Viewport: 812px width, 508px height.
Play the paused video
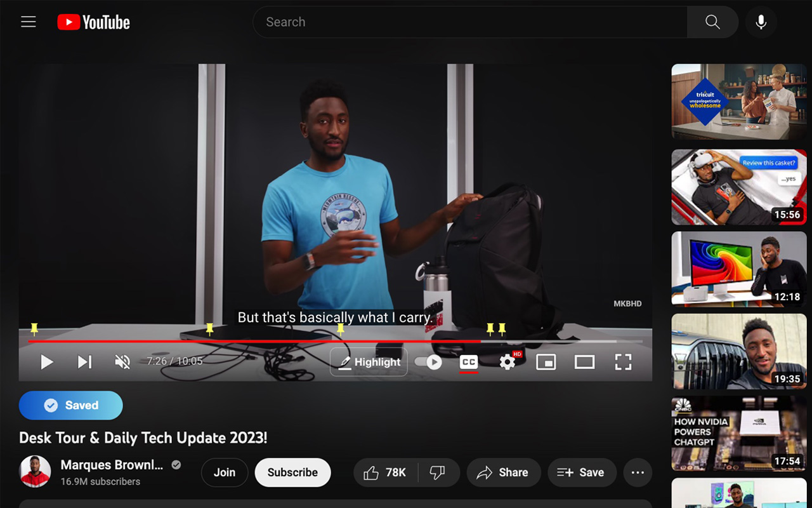coord(46,362)
